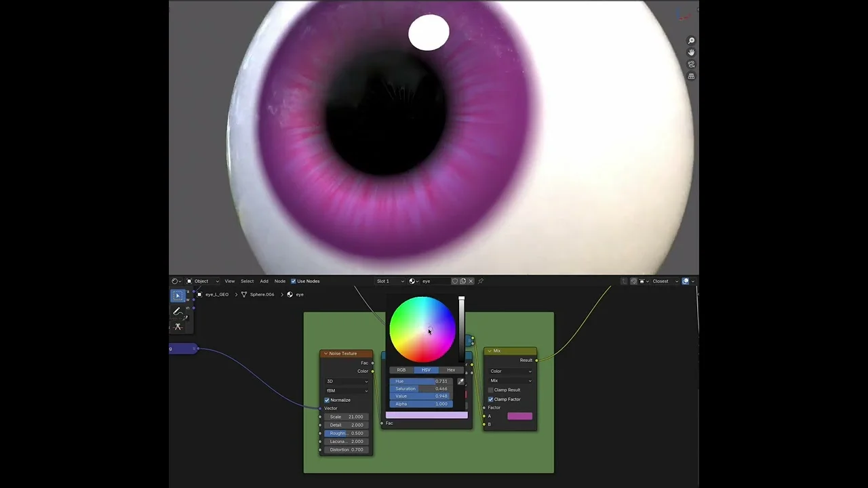
Task: Switch the color picker to the Hex tab
Action: coord(450,370)
